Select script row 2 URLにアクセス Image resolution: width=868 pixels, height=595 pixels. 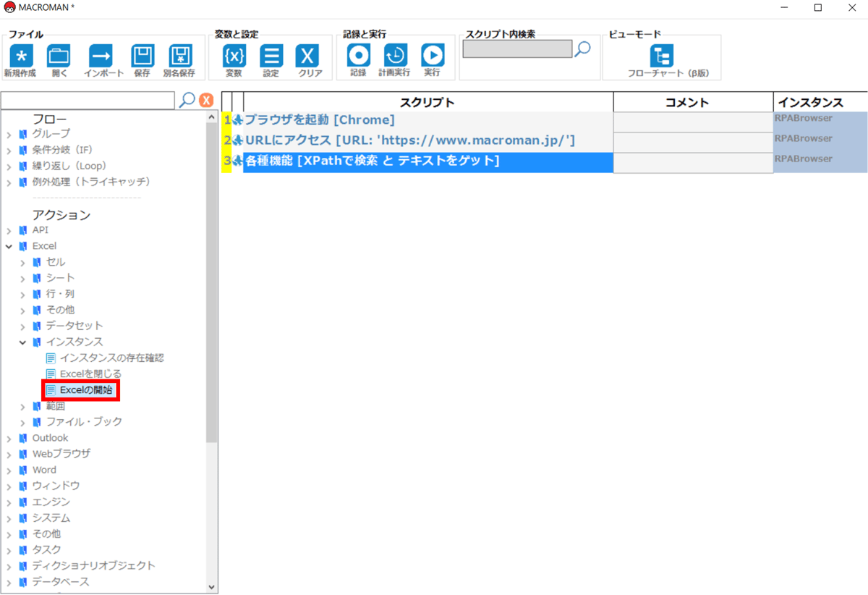pyautogui.click(x=409, y=140)
